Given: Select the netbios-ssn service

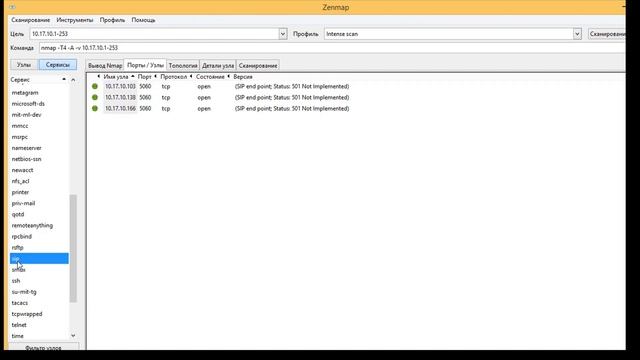Looking at the screenshot, I should click(x=27, y=159).
